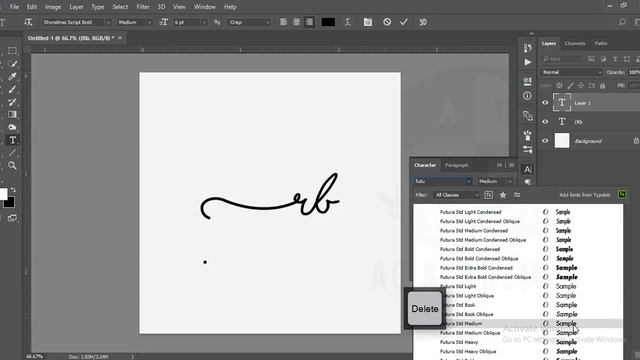640x360 pixels.
Task: Open the Layer menu
Action: coord(76,7)
